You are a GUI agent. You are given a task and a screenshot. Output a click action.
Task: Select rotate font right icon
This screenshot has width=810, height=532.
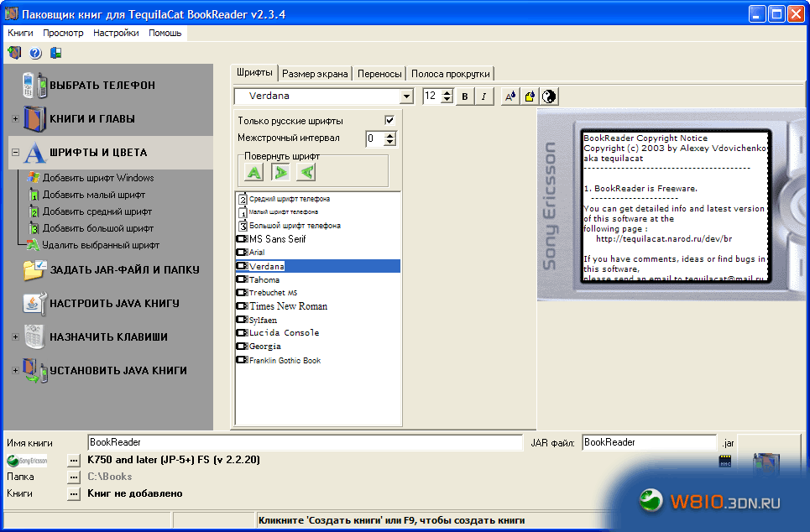point(280,172)
